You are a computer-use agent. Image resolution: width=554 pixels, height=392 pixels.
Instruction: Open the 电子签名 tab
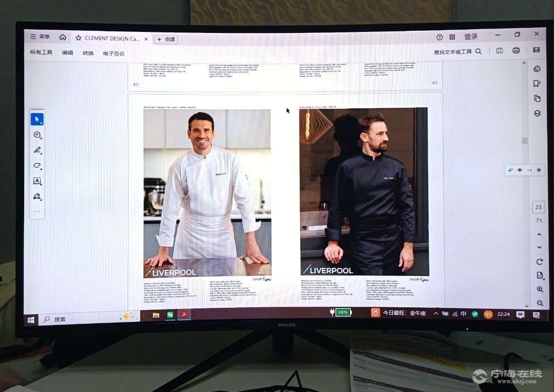coord(113,53)
